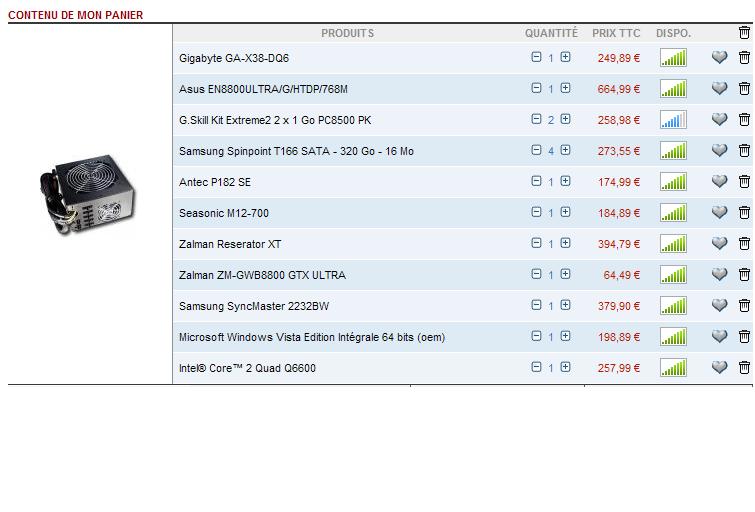
Task: Add Gigabyte GA-X38-DQ6 to wishlist heart
Action: 719,58
